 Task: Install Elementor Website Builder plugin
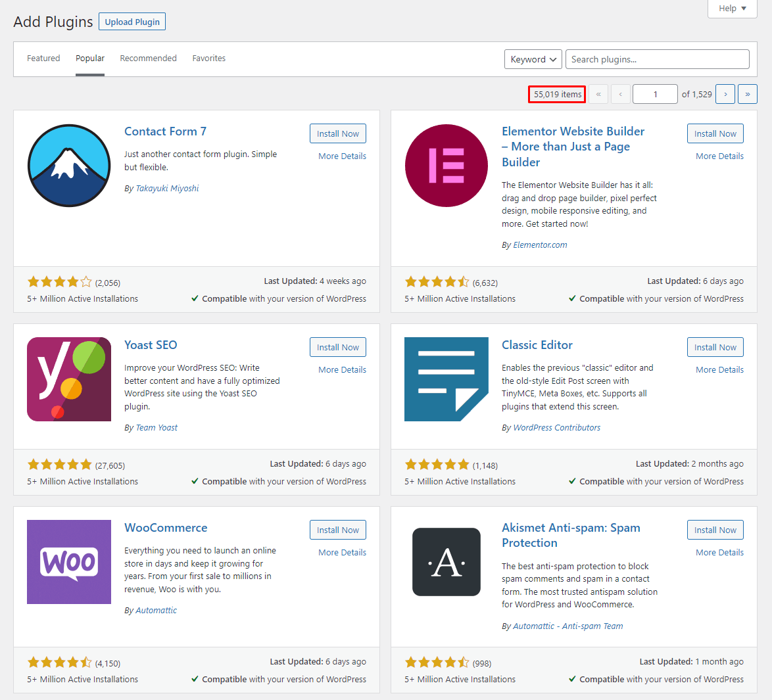(715, 133)
